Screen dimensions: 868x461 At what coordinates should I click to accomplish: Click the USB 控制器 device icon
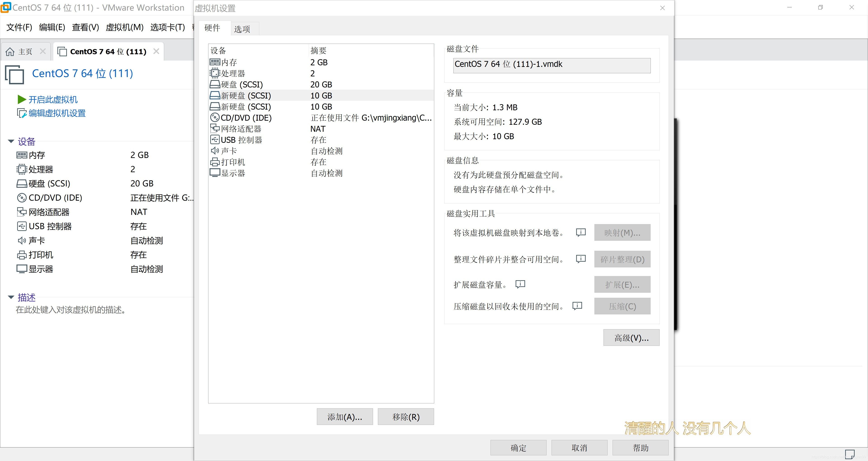(215, 139)
